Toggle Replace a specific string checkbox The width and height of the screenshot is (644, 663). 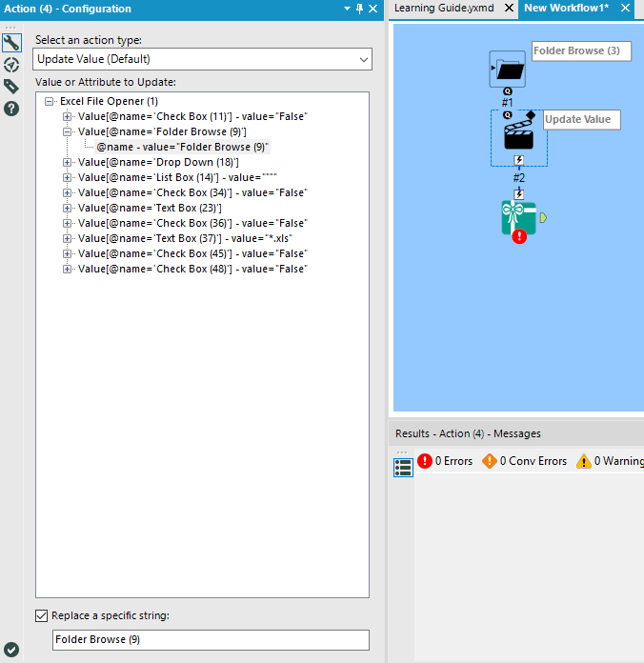[x=41, y=615]
